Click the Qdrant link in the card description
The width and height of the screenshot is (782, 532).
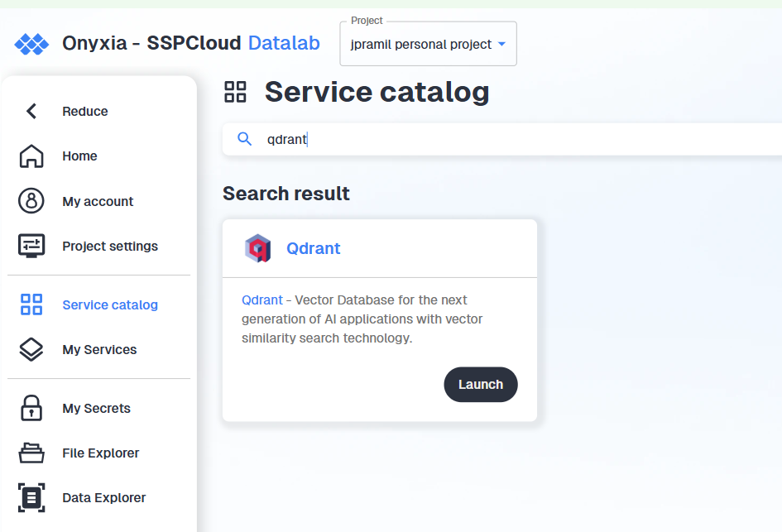point(261,300)
